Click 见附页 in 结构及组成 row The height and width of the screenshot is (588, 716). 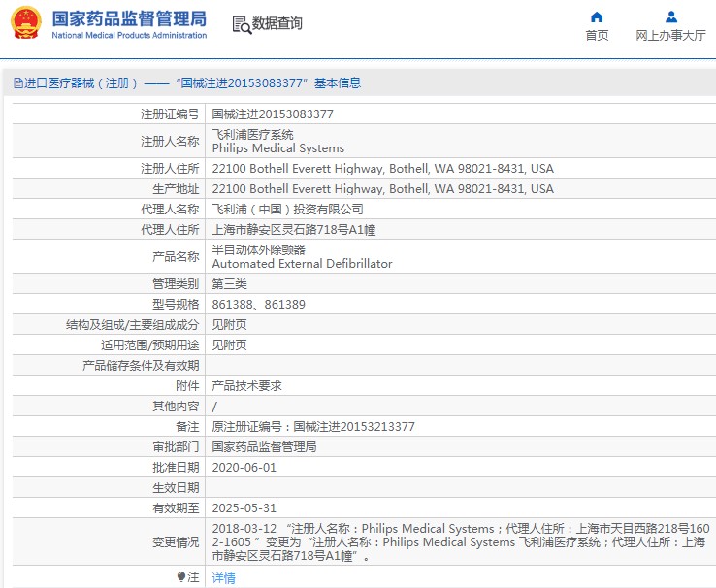(x=229, y=325)
